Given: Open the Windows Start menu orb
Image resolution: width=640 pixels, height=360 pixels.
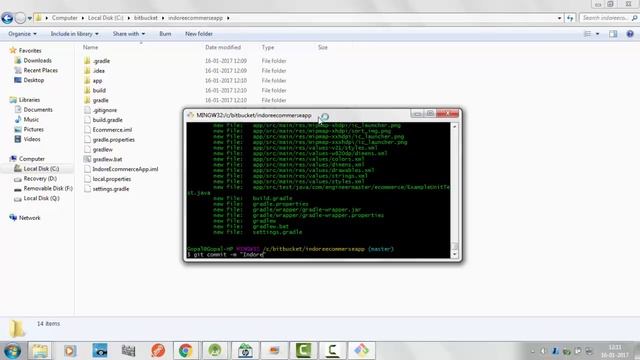Looking at the screenshot, I should pos(12,351).
